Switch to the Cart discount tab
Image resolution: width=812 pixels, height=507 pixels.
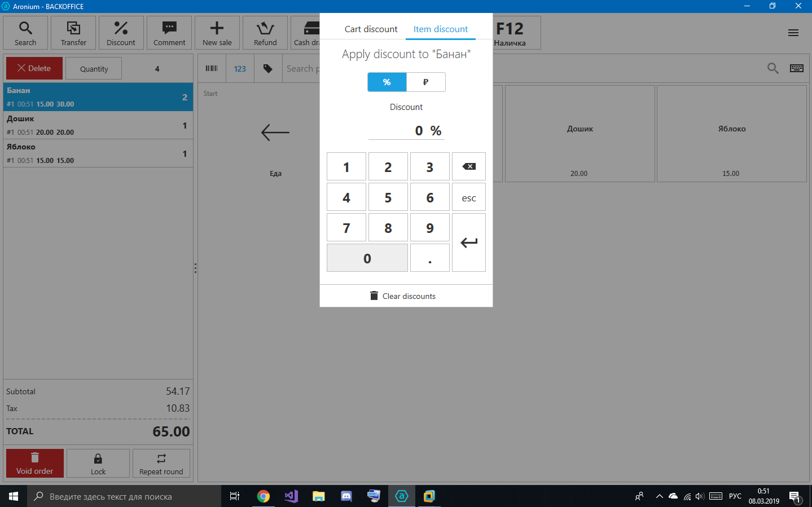point(371,29)
